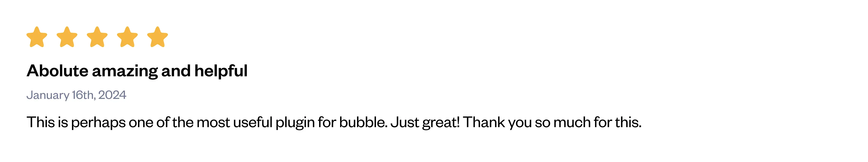Select the fifth rating star
Screen dimensions: 868x162
point(157,37)
